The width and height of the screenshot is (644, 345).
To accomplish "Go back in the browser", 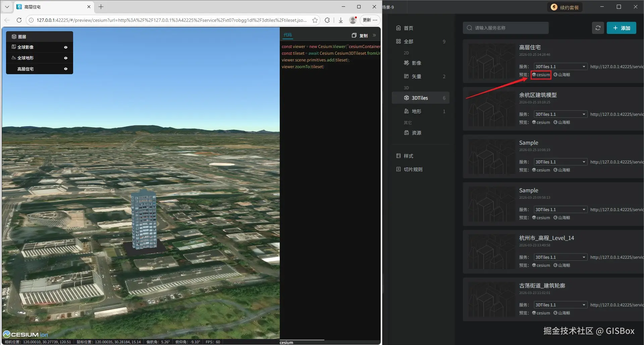I will (7, 20).
